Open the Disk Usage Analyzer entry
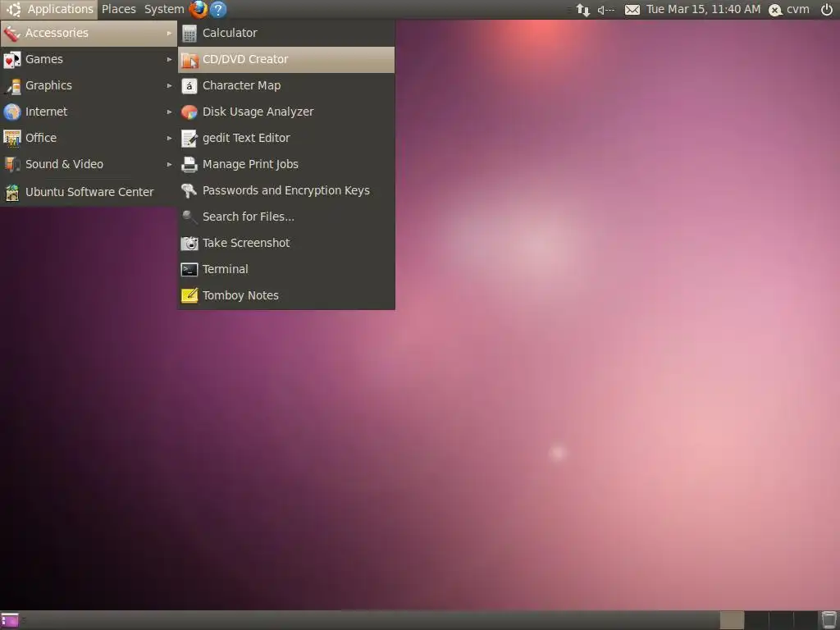This screenshot has width=840, height=630. [x=286, y=112]
